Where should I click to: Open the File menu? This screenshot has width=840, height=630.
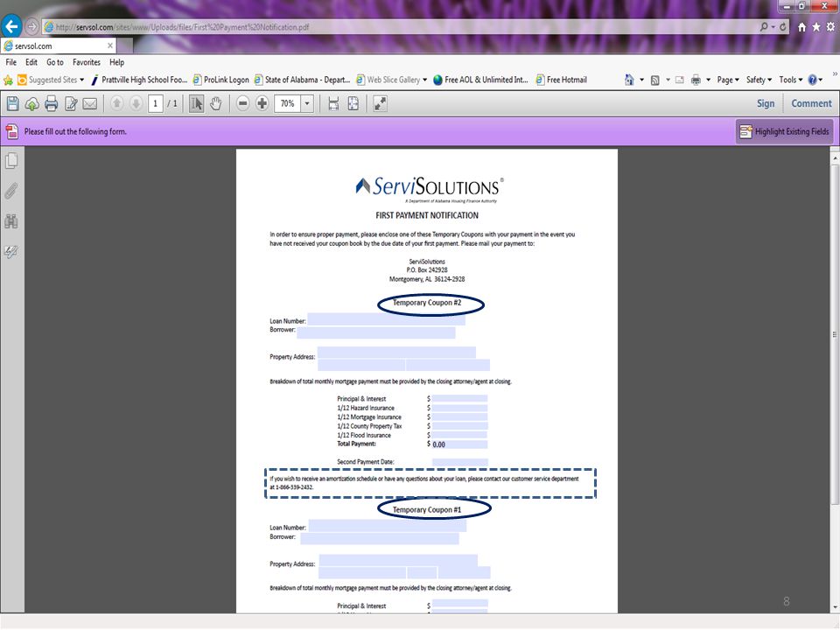[10, 62]
